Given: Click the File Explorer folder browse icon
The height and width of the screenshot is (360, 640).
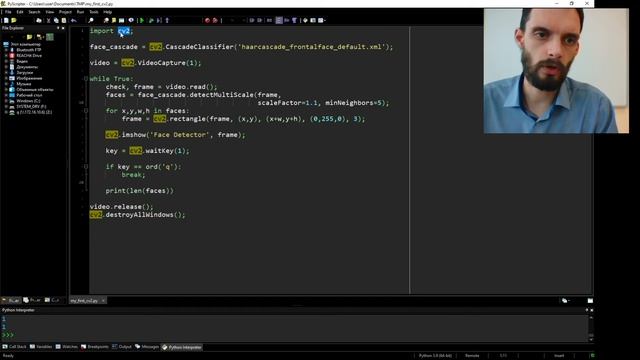Looking at the screenshot, I should [x=29, y=37].
